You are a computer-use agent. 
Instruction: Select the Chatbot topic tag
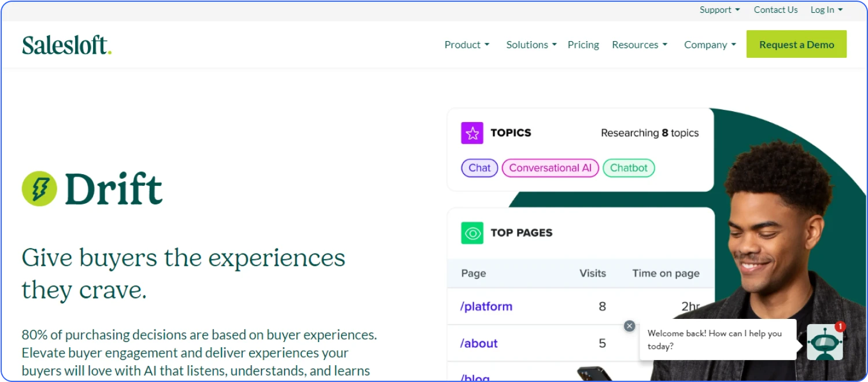tap(629, 168)
